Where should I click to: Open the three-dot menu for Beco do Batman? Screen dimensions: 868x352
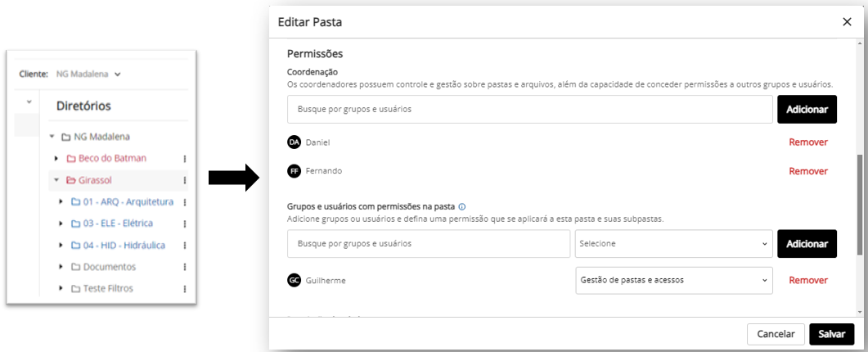point(184,159)
